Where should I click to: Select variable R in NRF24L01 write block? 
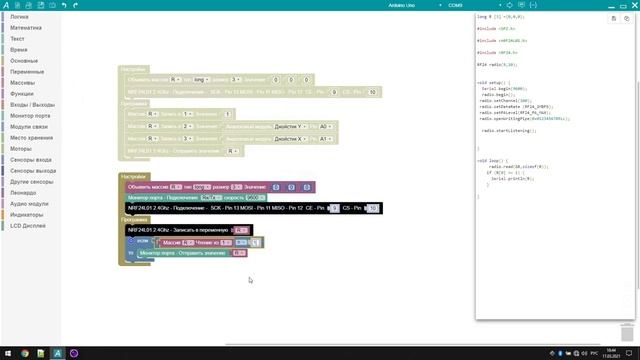[x=241, y=230]
